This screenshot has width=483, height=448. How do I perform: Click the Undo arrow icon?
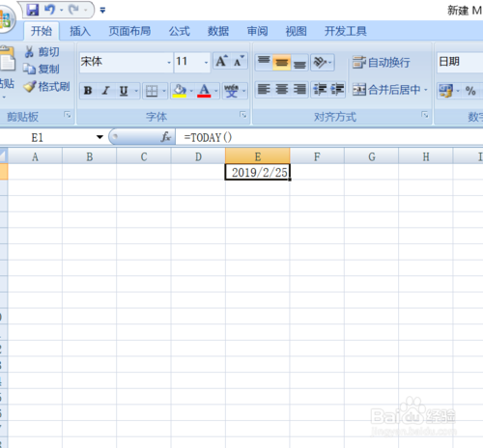point(49,10)
